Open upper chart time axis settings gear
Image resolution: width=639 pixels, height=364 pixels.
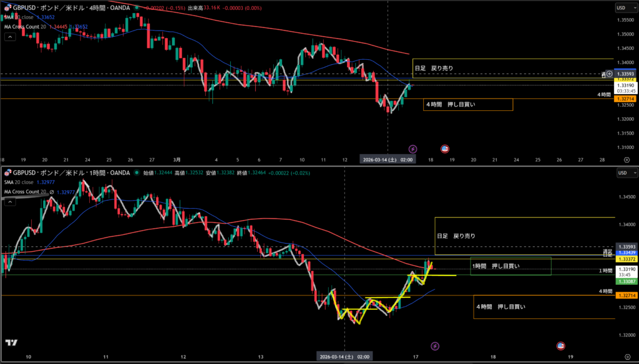coord(626,160)
